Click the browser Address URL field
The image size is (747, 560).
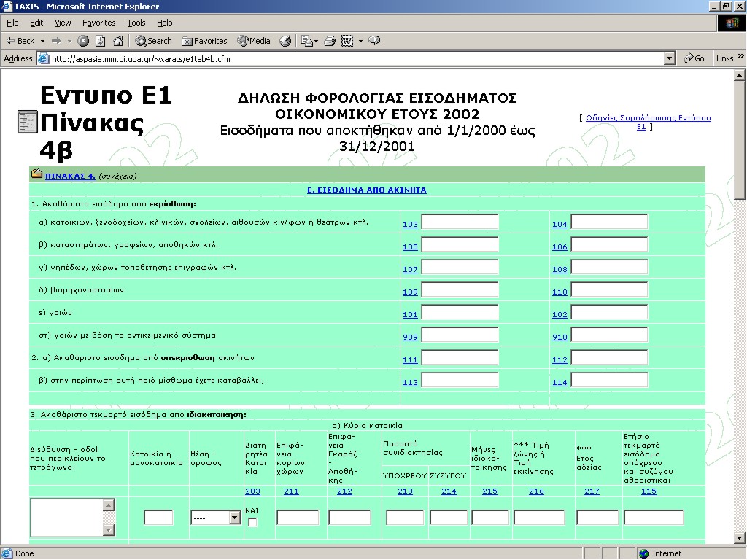point(357,58)
